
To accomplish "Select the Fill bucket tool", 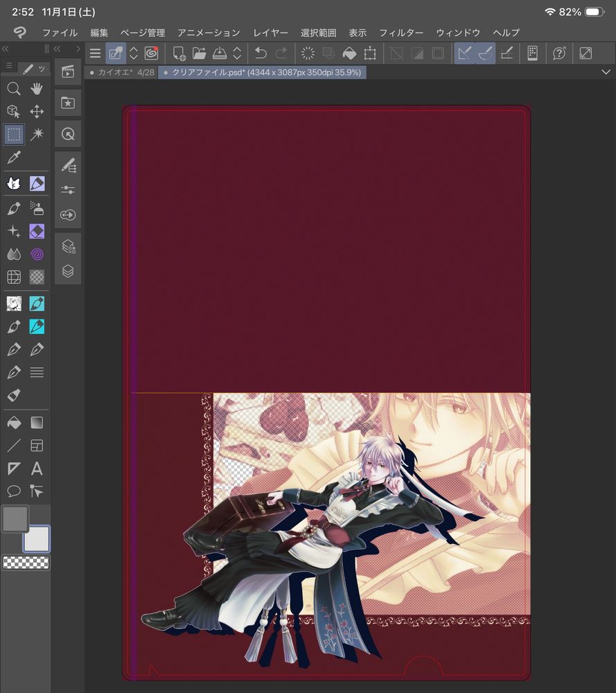I will (14, 423).
